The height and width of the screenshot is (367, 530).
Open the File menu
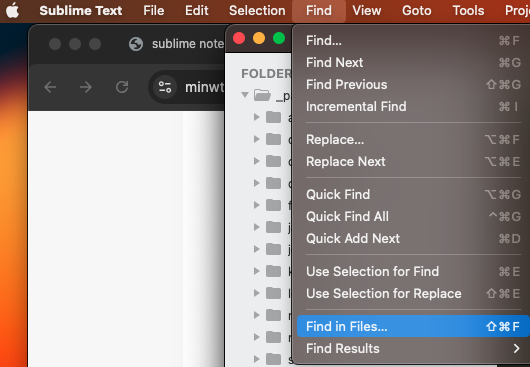point(153,10)
